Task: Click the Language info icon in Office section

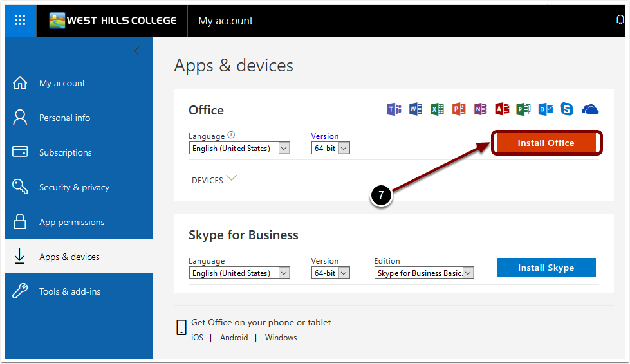Action: click(x=231, y=135)
